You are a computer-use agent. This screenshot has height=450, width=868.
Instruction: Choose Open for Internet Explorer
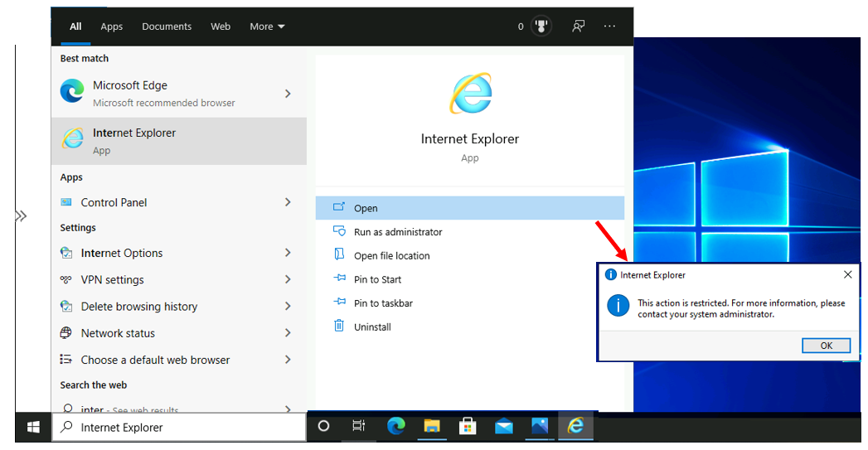(x=470, y=208)
